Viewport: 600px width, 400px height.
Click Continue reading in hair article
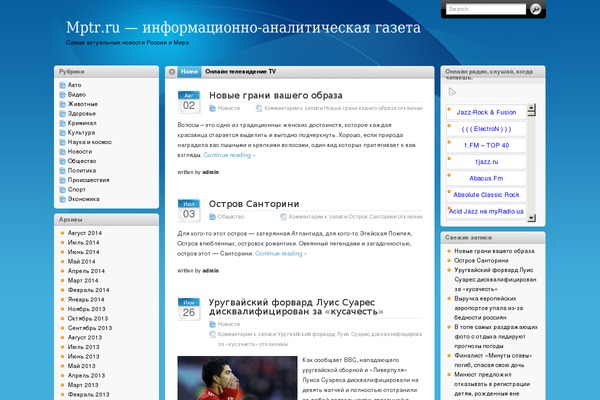229,155
